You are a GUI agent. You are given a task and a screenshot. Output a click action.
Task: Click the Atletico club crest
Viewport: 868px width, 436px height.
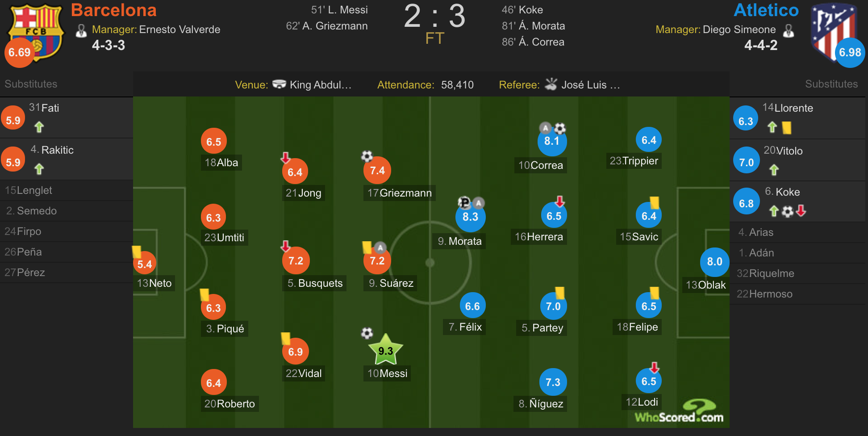(x=833, y=31)
